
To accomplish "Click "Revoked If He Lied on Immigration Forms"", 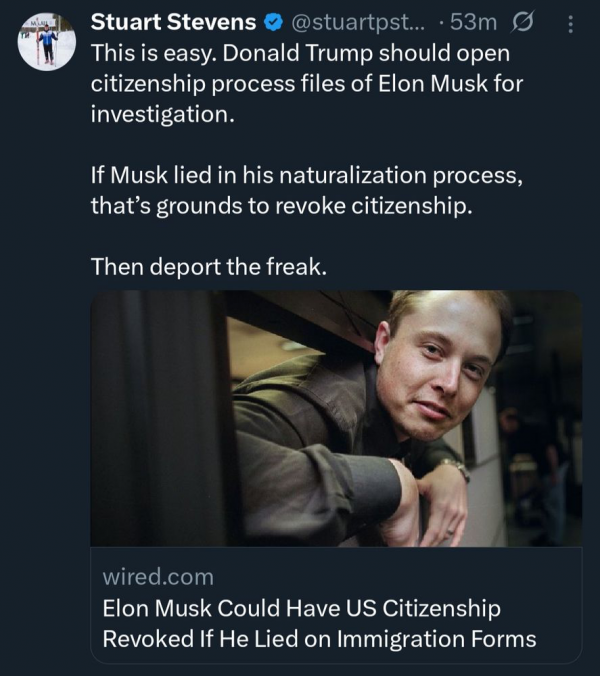I will point(319,638).
